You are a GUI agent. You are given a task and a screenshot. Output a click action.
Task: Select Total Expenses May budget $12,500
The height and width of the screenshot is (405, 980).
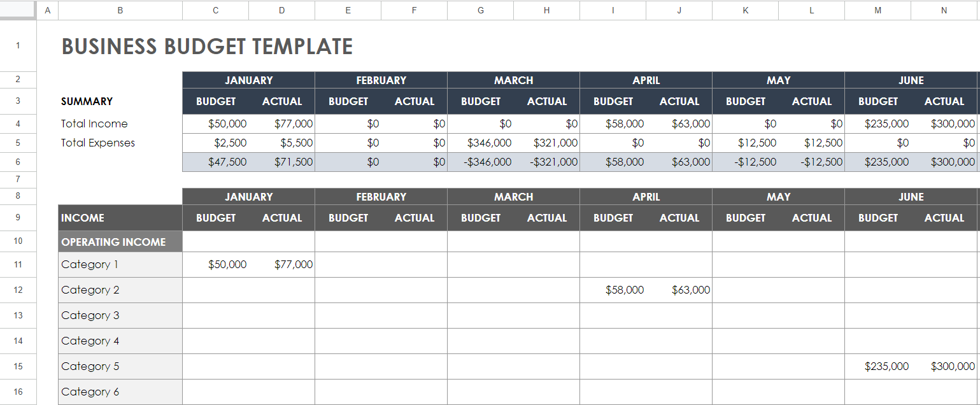click(745, 143)
